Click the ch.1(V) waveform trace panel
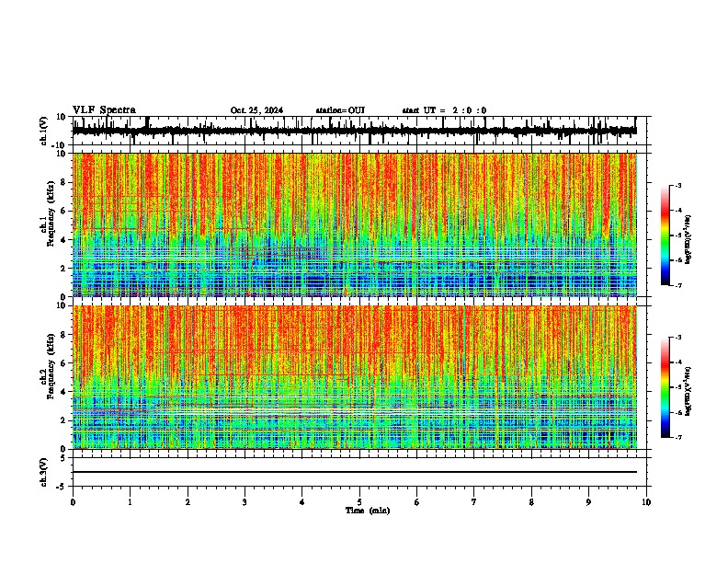This screenshot has width=728, height=563. [x=359, y=131]
